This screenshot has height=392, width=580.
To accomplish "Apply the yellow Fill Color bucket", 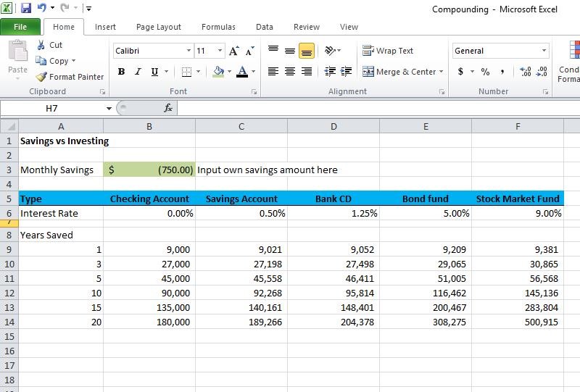I will 218,72.
